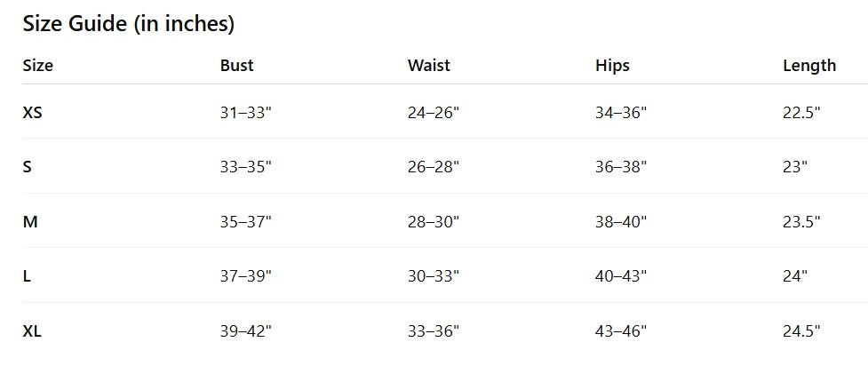The width and height of the screenshot is (868, 374).
Task: Select the XL bust value 39–42"
Action: pyautogui.click(x=245, y=331)
